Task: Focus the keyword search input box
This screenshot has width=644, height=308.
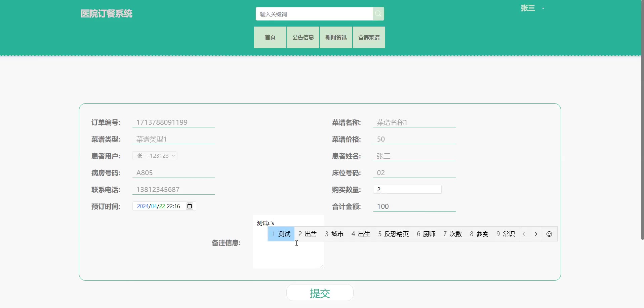Action: click(x=314, y=14)
